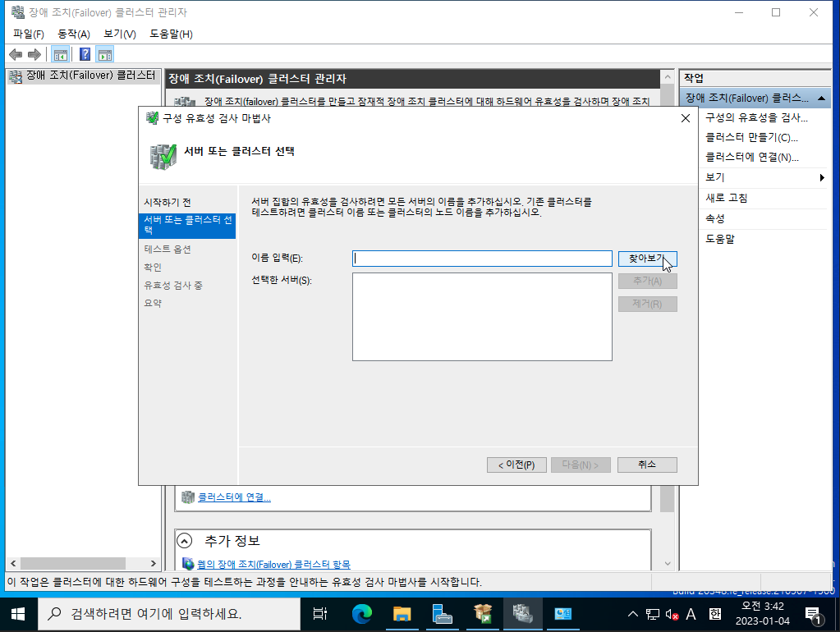The image size is (840, 632).
Task: Select the Failover cluster tree root node
Action: click(x=83, y=76)
